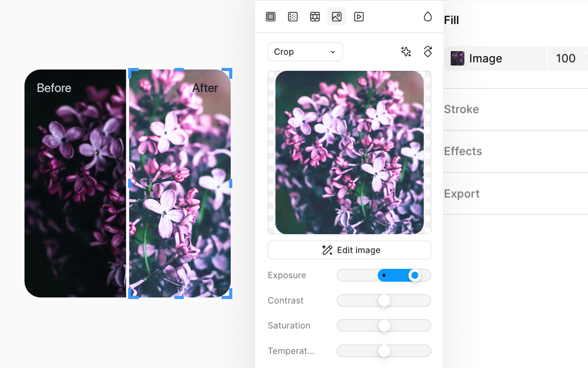Viewport: 588px width, 368px height.
Task: Select the solid color fill type icon
Action: coord(270,16)
